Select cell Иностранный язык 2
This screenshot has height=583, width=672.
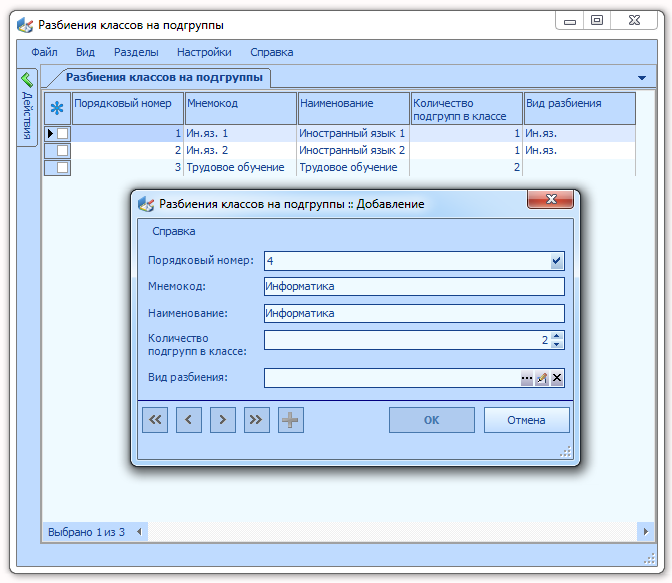tap(353, 150)
